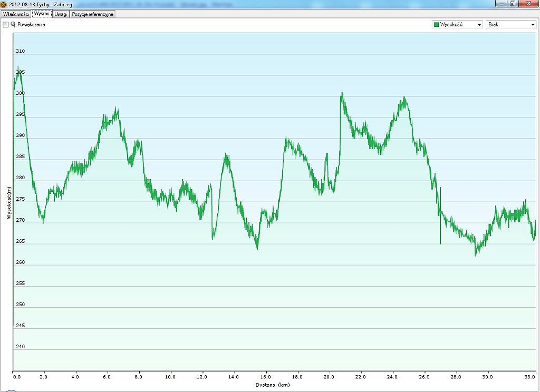Click the green Wysokość color swatch
540x392 pixels.
point(436,25)
